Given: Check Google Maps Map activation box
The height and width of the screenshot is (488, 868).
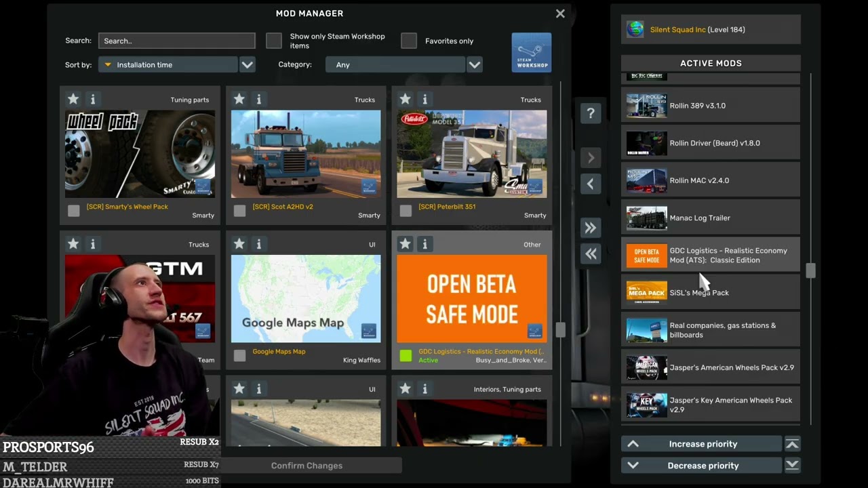Looking at the screenshot, I should 239,356.
